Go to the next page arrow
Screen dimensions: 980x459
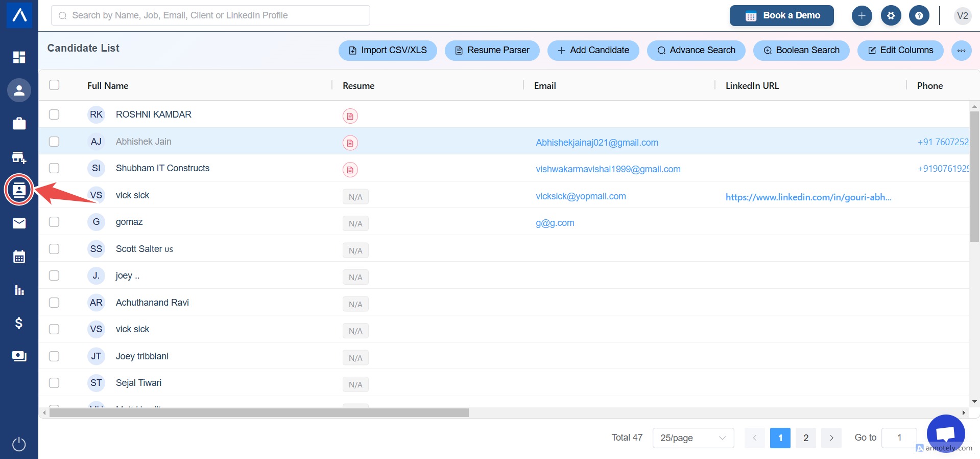[831, 438]
